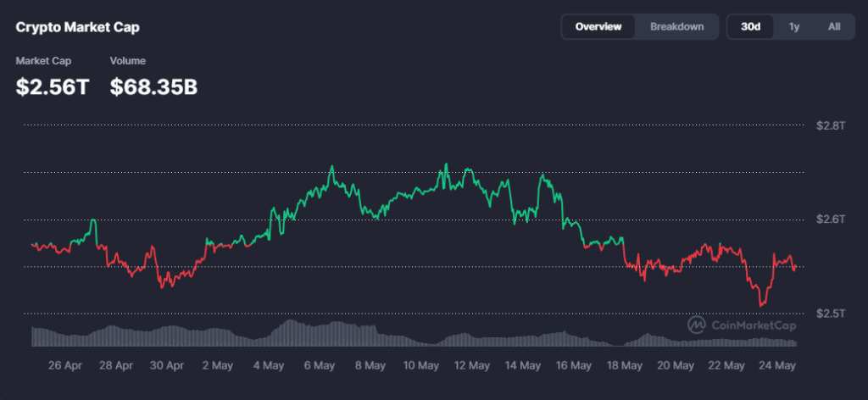Click the Volume label
This screenshot has height=400, width=868.
pyautogui.click(x=128, y=61)
